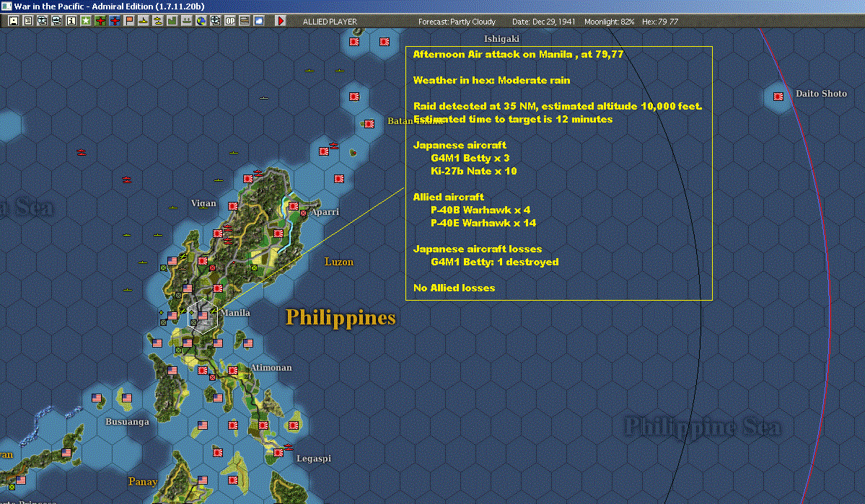Click 'No Allied losses' report line
Image resolution: width=865 pixels, height=504 pixels.
pos(454,288)
